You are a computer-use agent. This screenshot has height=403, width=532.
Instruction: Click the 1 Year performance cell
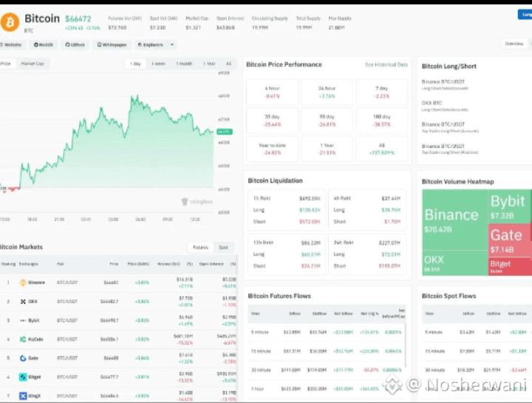click(327, 149)
